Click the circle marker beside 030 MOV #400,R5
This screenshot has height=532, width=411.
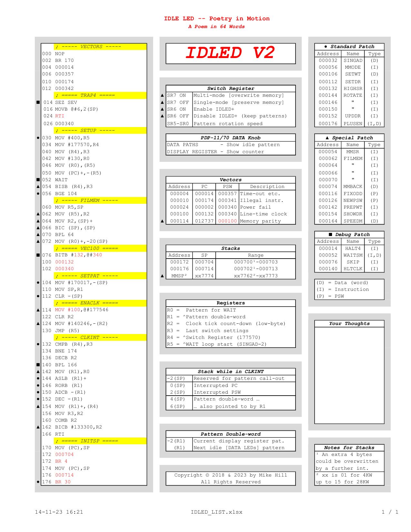[38, 138]
